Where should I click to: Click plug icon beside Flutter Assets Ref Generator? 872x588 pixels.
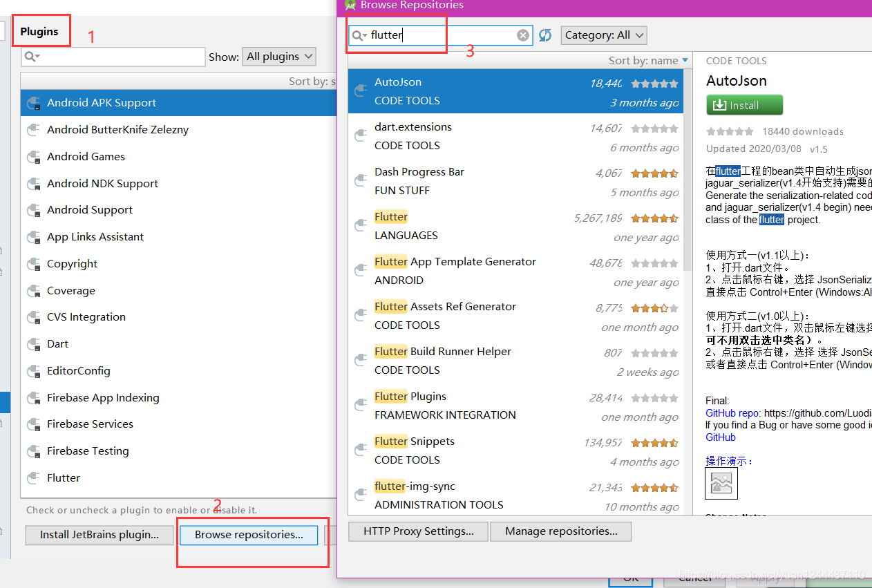pyautogui.click(x=360, y=315)
